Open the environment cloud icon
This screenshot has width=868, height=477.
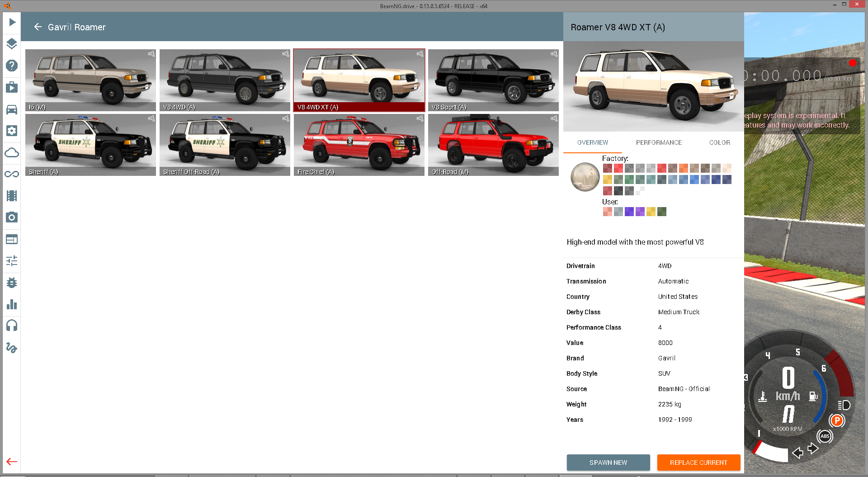point(12,152)
